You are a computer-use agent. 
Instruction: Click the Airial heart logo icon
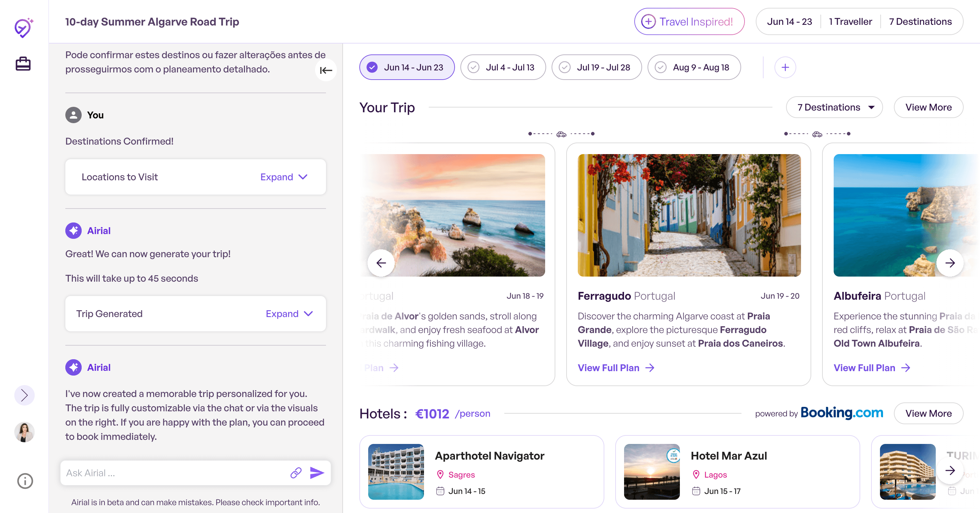coord(24,28)
